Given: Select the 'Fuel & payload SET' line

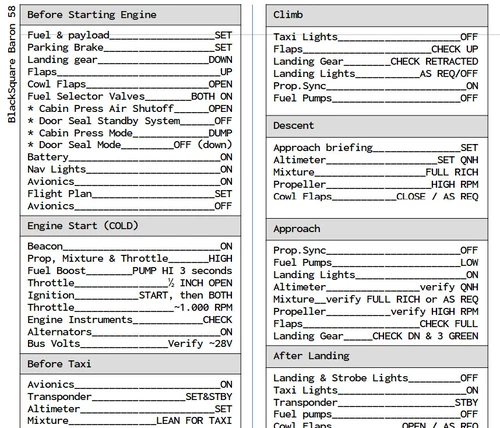Looking at the screenshot, I should (x=130, y=35).
